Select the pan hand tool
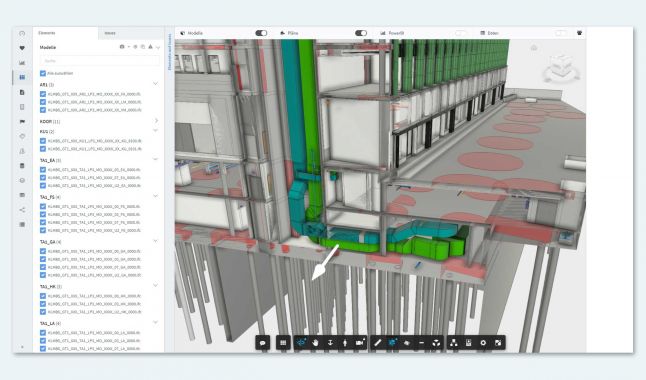Viewport: 646px width, 380px height. [x=316, y=342]
